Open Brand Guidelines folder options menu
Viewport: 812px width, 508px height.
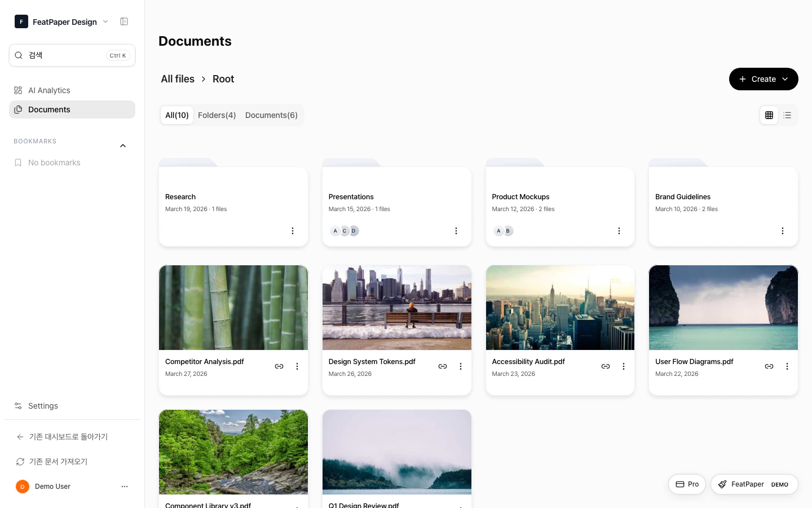[783, 231]
